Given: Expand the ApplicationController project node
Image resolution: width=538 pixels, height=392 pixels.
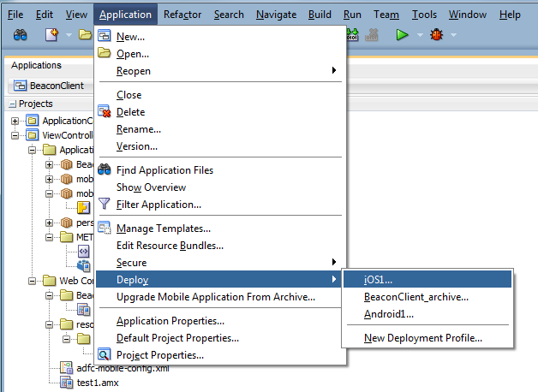Looking at the screenshot, I should point(15,121).
